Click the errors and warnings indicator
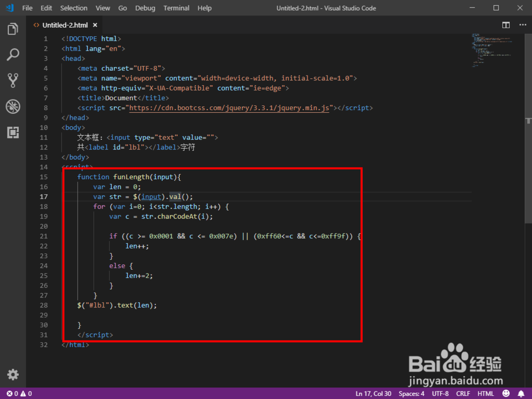This screenshot has height=399, width=532. pos(19,394)
